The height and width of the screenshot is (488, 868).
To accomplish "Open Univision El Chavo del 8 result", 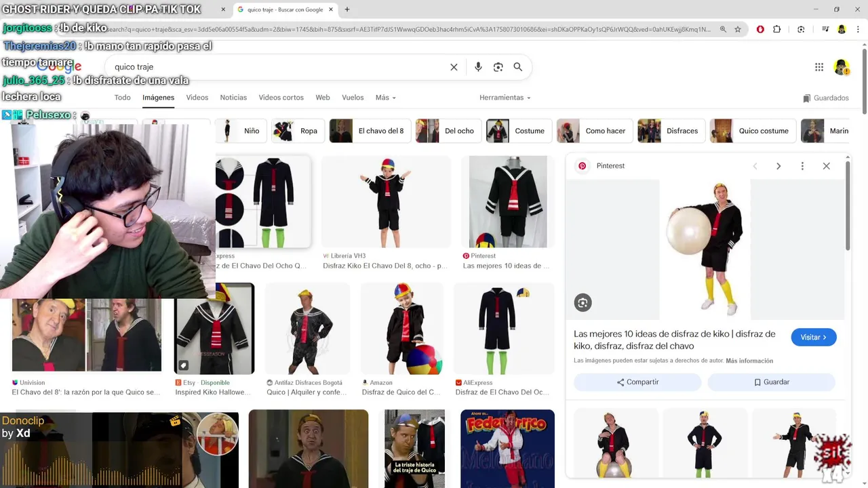I will click(87, 335).
